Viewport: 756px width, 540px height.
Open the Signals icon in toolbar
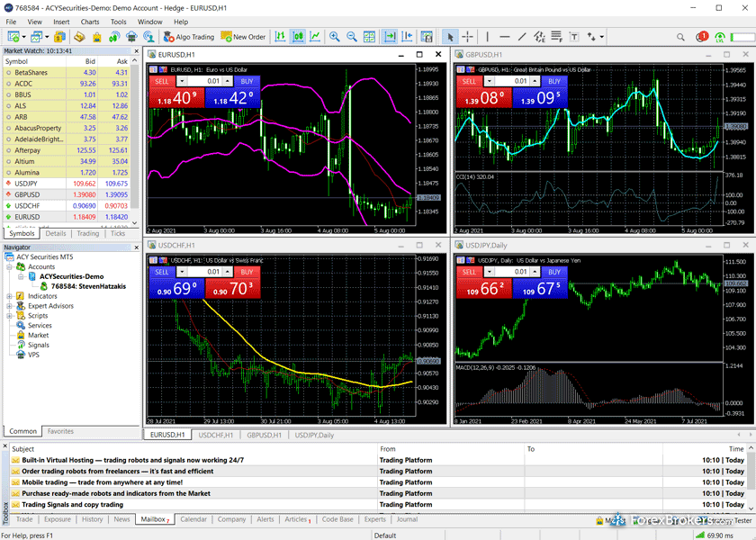tap(114, 37)
